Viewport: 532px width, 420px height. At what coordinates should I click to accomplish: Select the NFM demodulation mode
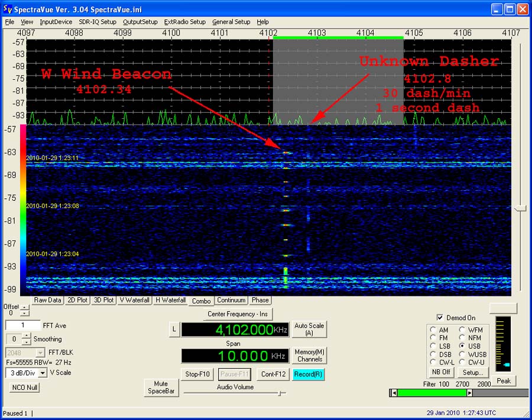462,338
